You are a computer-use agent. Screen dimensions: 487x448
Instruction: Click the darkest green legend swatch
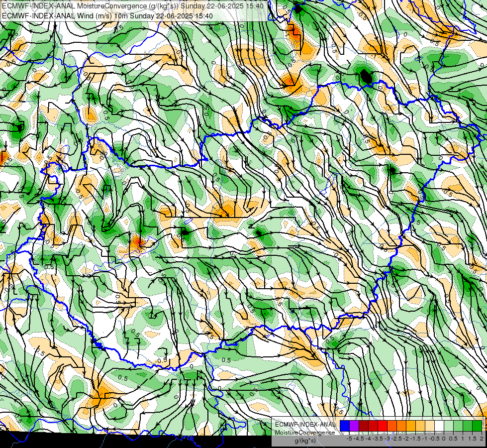477,426
